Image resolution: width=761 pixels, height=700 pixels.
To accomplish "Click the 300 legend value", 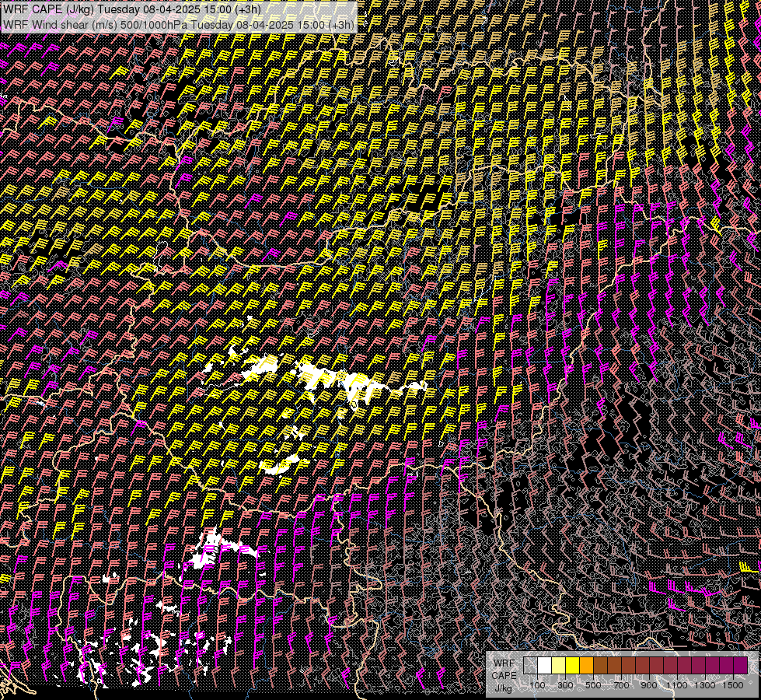I will coord(565,685).
